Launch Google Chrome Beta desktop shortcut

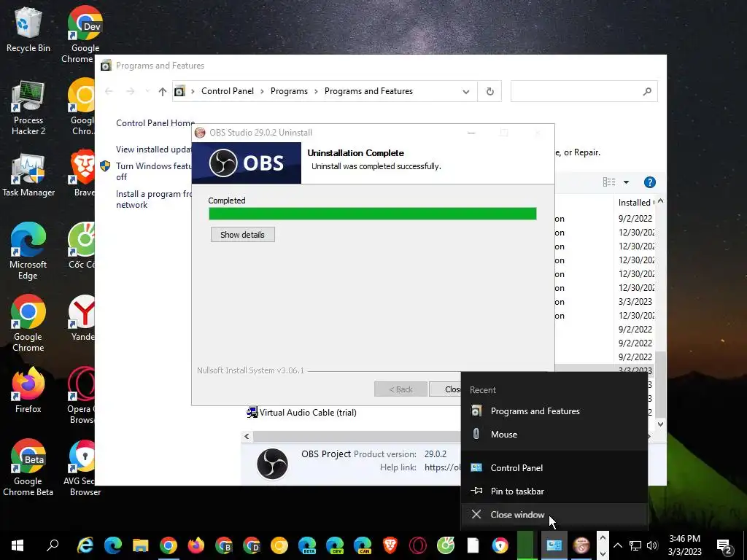click(28, 467)
